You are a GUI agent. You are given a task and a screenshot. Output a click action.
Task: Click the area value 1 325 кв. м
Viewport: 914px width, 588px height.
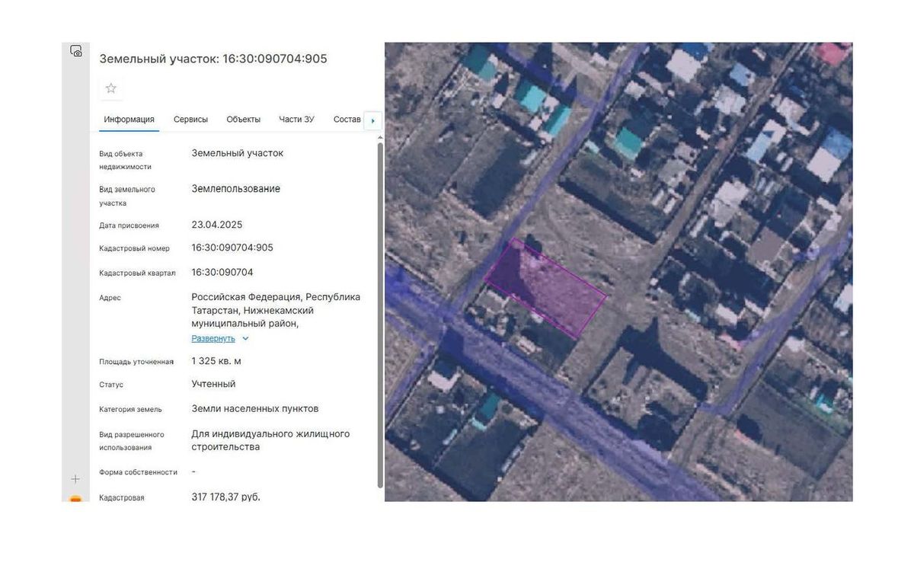(x=216, y=361)
